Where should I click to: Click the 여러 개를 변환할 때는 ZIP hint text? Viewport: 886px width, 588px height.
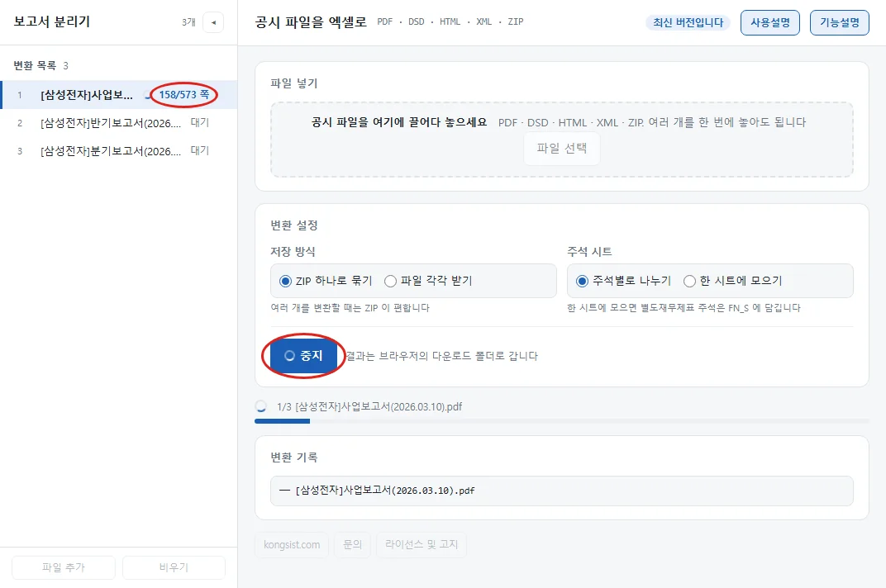(350, 308)
